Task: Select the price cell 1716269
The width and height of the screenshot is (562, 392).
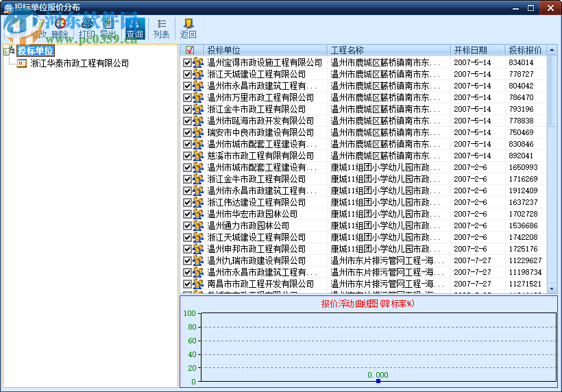Action: pos(524,179)
